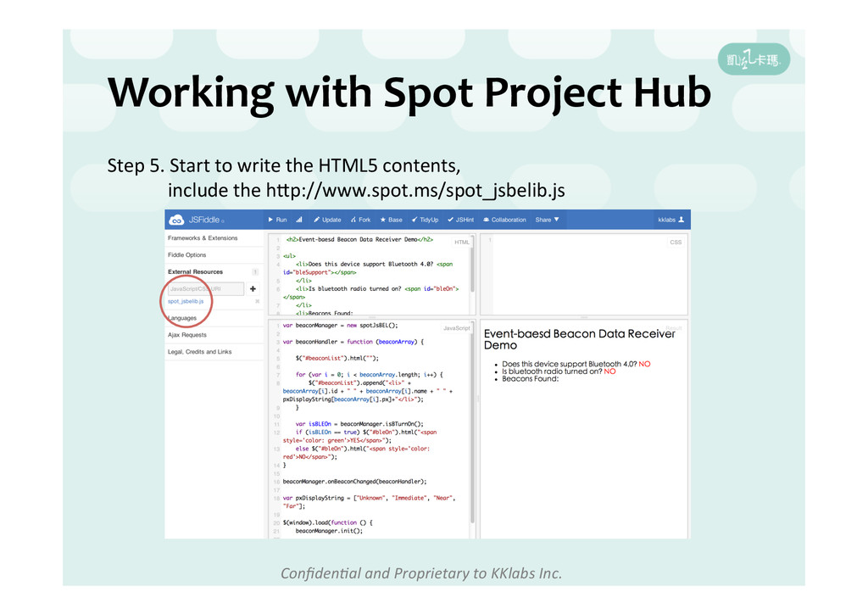Click the JavaScript/CSS URI input field
This screenshot has width=868, height=614.
(x=205, y=289)
